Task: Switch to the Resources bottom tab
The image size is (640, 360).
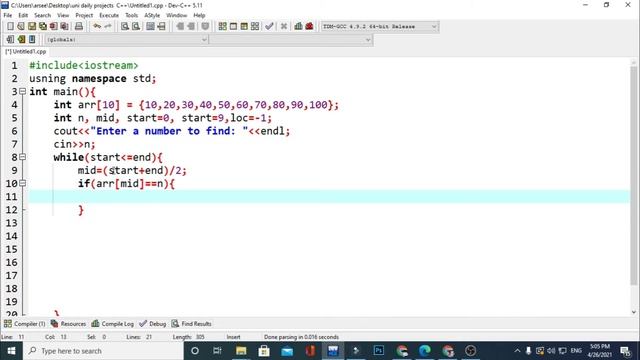Action: [x=69, y=324]
